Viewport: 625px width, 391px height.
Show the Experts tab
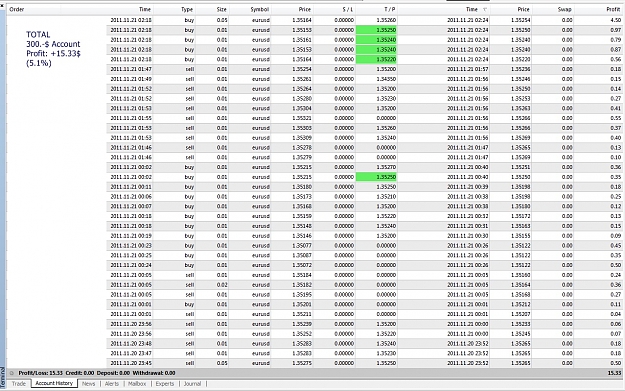pyautogui.click(x=165, y=384)
